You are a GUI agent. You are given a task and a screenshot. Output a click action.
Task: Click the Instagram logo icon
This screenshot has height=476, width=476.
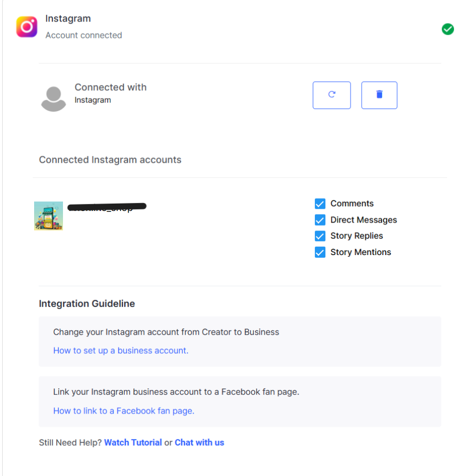pos(27,27)
